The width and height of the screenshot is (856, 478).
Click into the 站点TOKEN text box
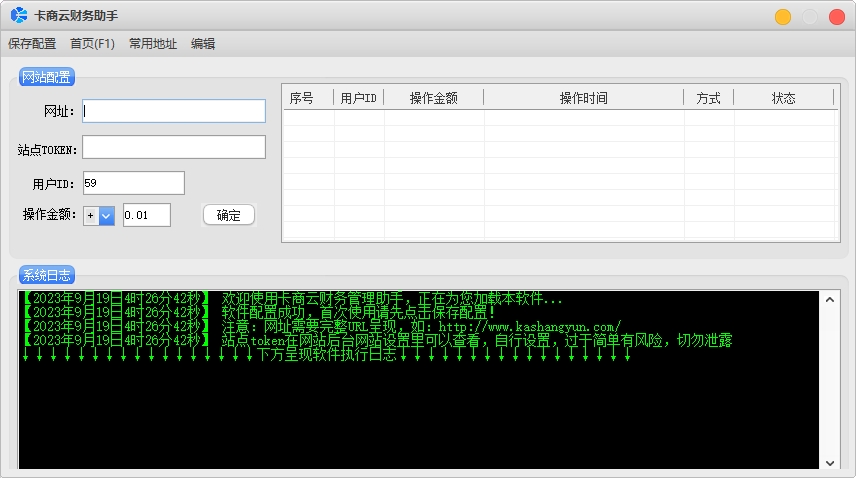(x=174, y=147)
